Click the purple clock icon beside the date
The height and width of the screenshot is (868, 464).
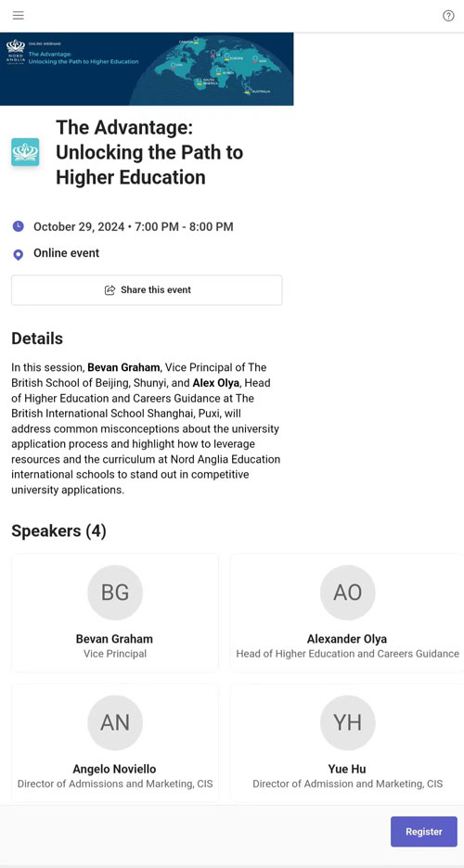point(19,226)
